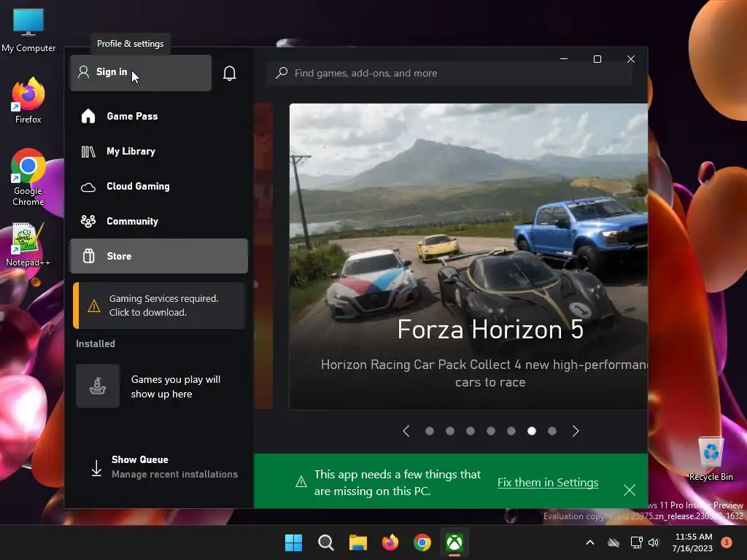747x560 pixels.
Task: Select the third carousel dot
Action: 471,431
